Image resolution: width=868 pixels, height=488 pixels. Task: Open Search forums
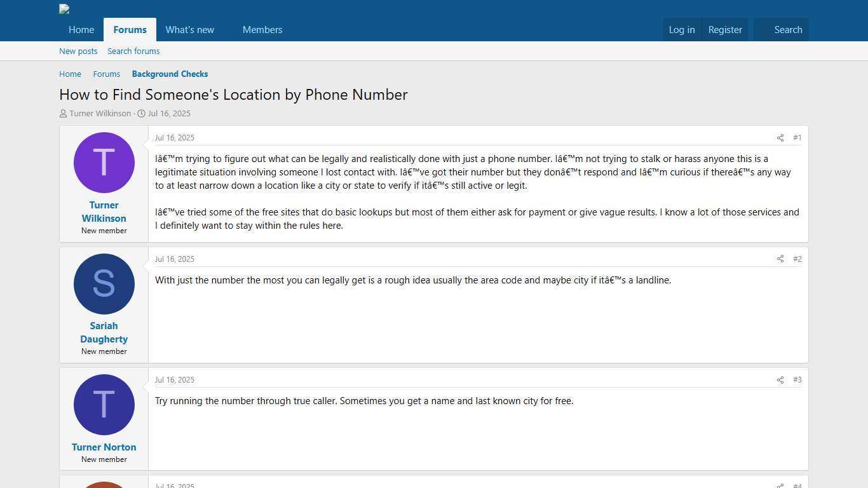[133, 51]
